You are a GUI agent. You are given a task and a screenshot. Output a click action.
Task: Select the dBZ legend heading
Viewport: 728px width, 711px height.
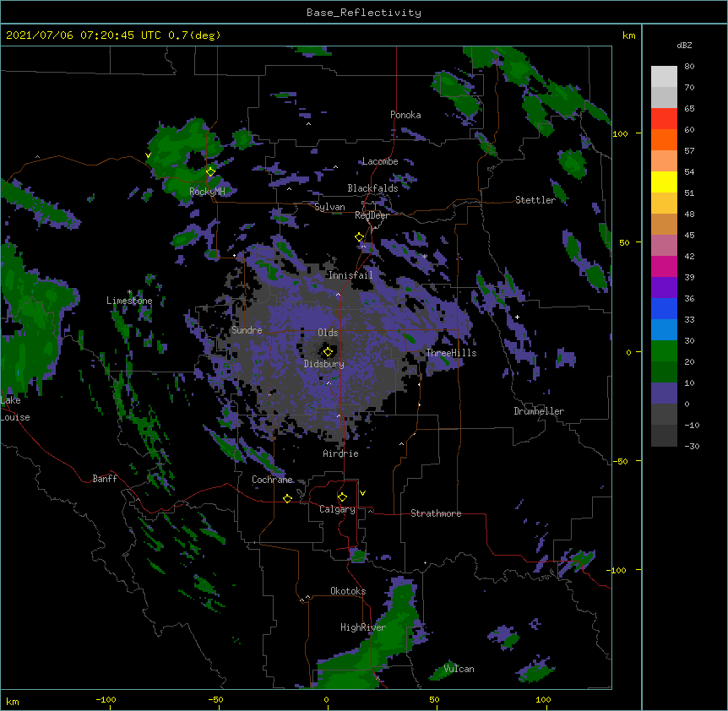[x=684, y=45]
